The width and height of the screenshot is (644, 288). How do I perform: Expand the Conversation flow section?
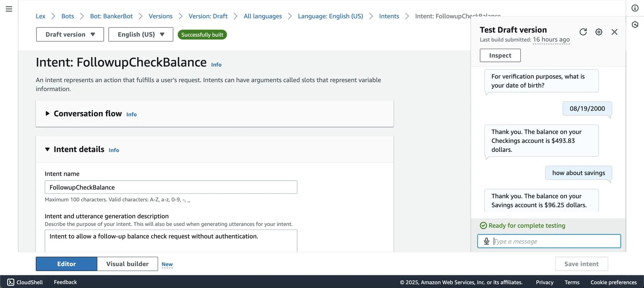tap(47, 113)
